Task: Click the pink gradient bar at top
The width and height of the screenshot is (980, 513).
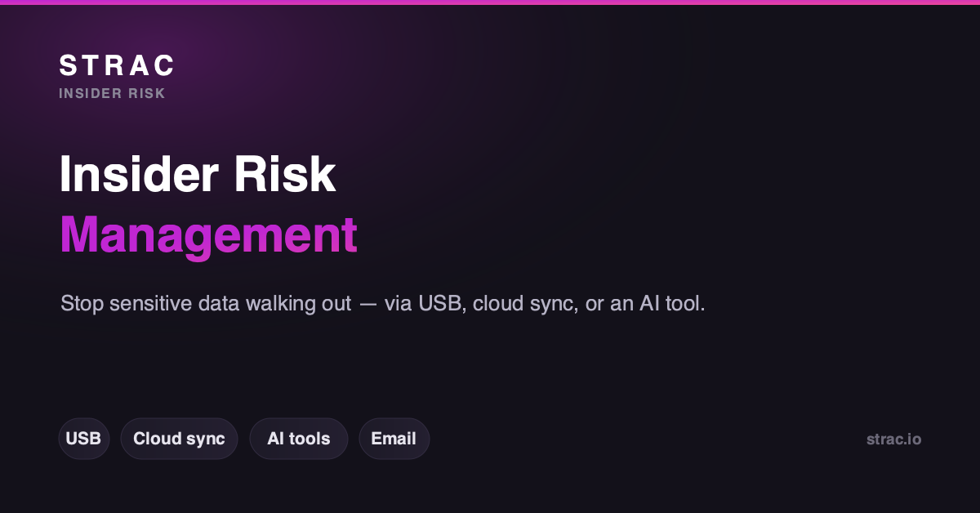Action: coord(490,2)
